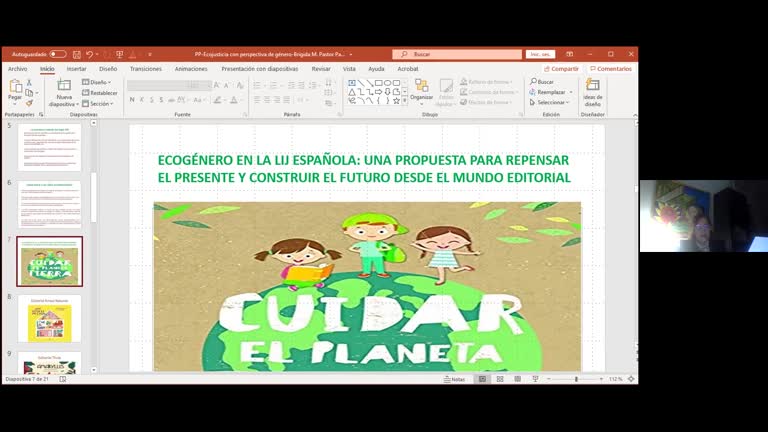Screen dimensions: 768x432
Task: Click the Buscar search box
Action: [457, 54]
